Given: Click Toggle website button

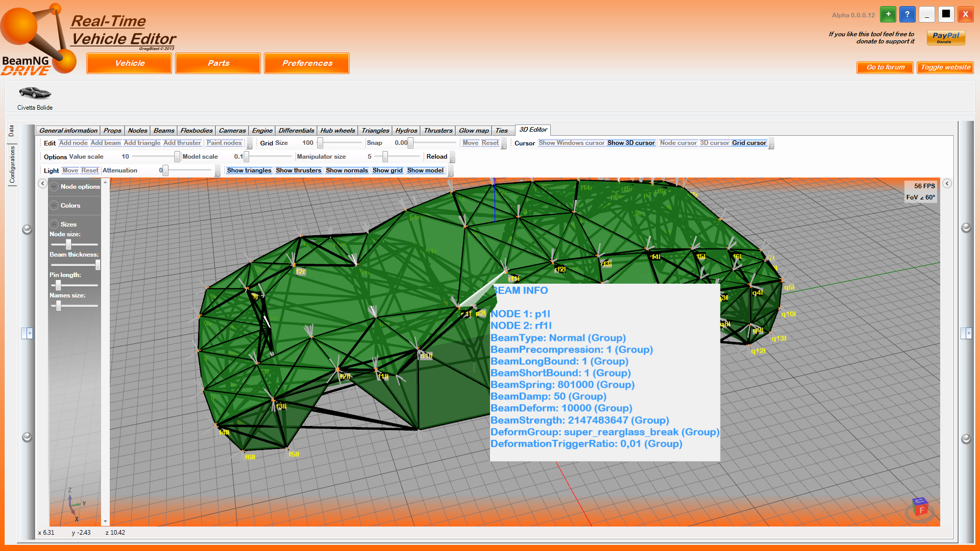Looking at the screenshot, I should click(945, 67).
